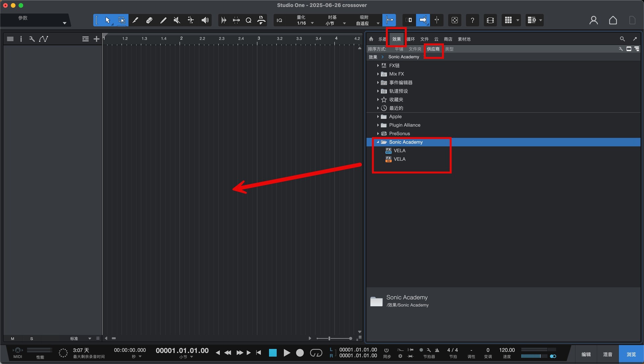Toggle the Sync power button
644x364 pixels.
386,350
